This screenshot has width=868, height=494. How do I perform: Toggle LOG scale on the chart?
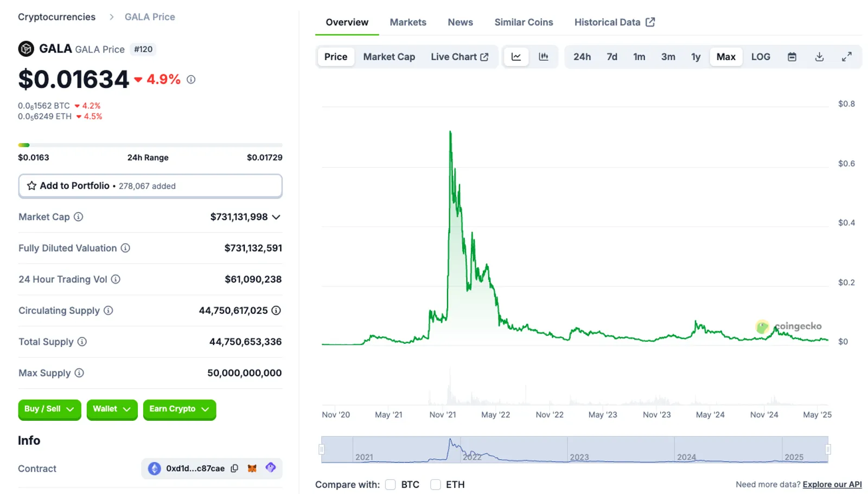click(761, 57)
